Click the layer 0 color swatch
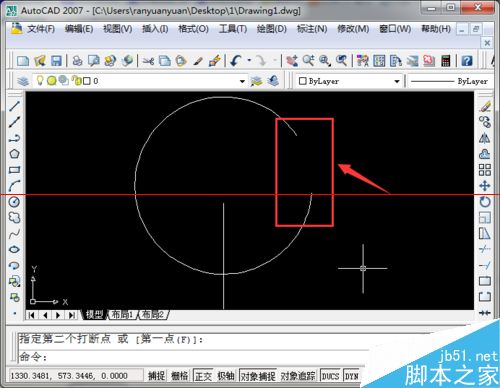This screenshot has width=500, height=388. (x=87, y=81)
